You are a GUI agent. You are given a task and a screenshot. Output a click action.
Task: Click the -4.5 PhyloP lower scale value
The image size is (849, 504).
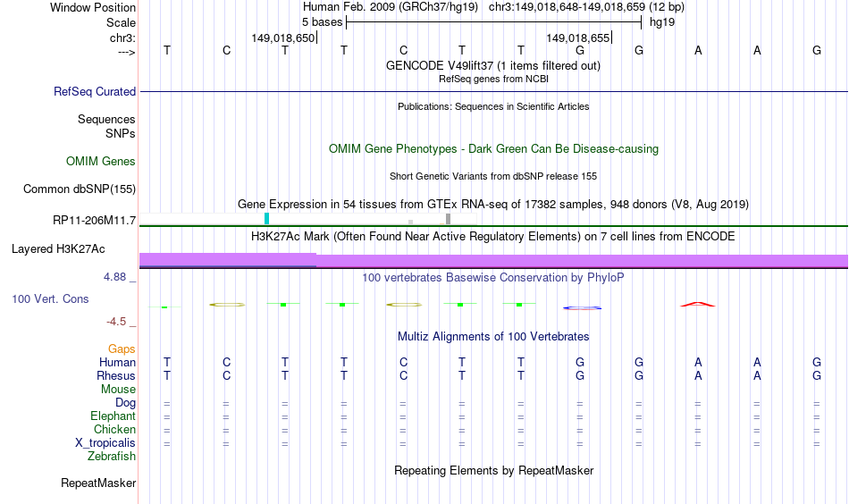(116, 322)
